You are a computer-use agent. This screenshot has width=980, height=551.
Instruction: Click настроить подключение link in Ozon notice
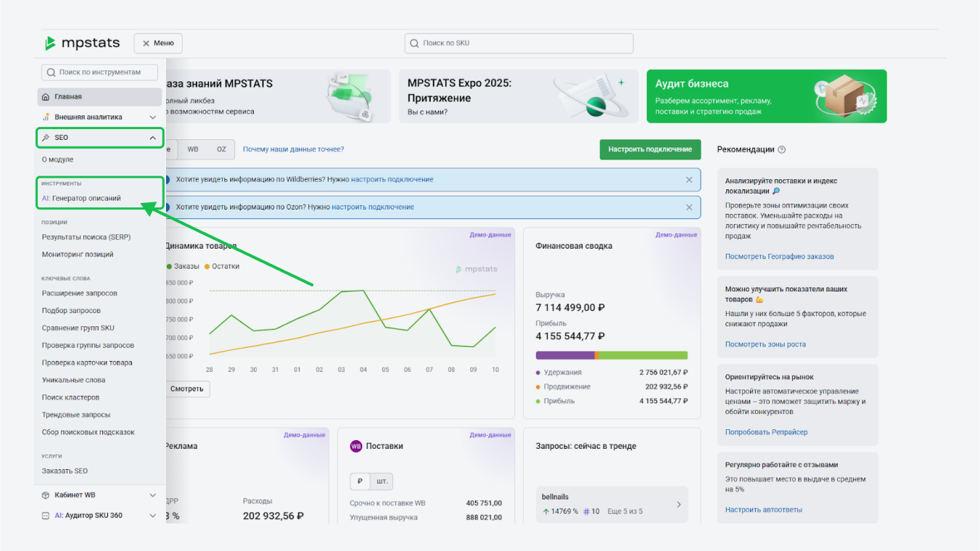[373, 207]
